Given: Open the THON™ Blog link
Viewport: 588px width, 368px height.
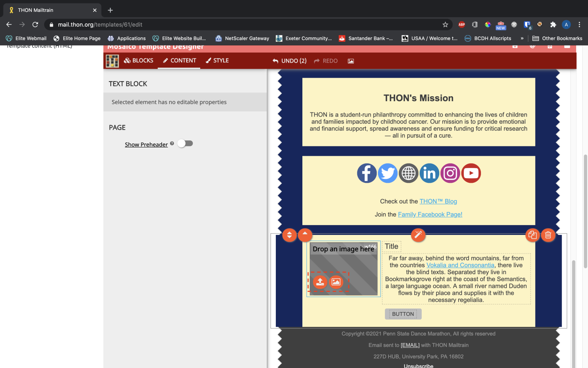Looking at the screenshot, I should point(438,201).
